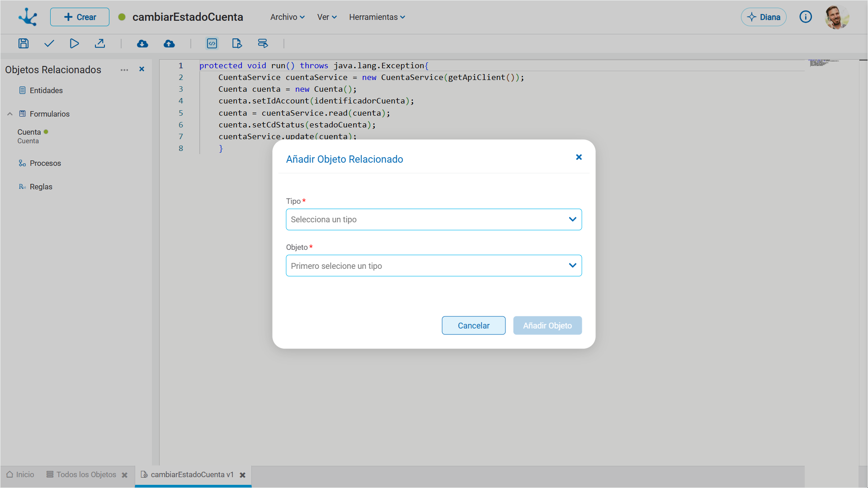Open the Objeto dropdown
Screen dimensions: 868x488
click(x=434, y=266)
